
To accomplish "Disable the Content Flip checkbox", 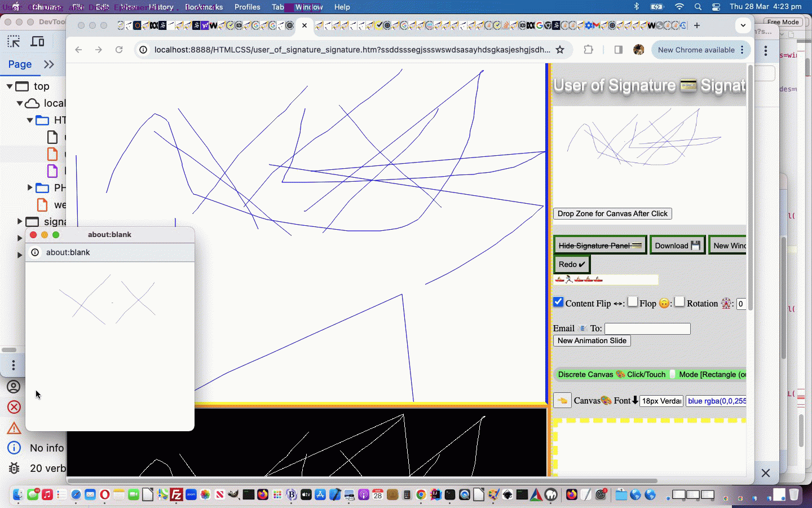I will click(558, 302).
